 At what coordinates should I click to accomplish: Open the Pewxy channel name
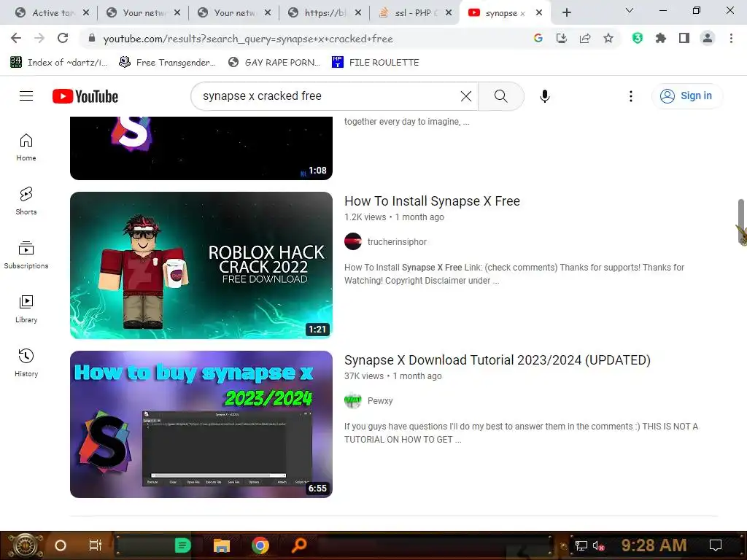click(380, 401)
